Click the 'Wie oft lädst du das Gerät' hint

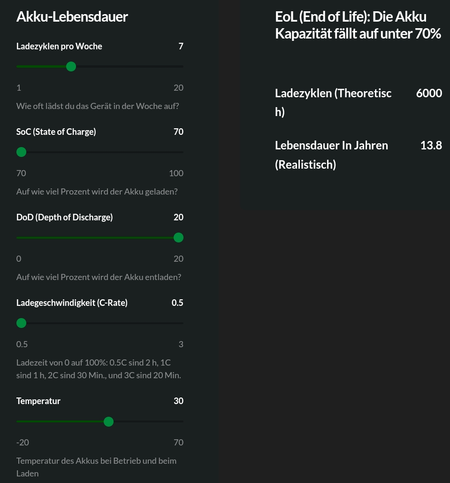coord(98,106)
